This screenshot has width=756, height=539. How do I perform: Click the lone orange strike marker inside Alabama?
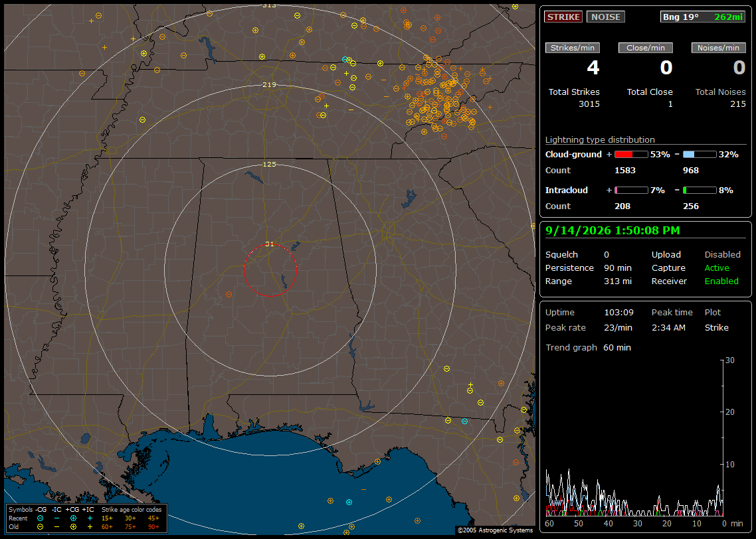click(x=229, y=294)
